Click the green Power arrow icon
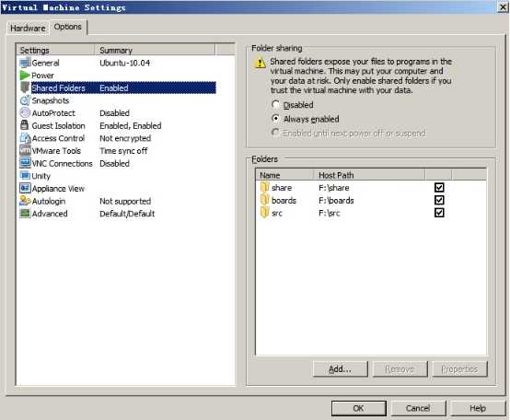Viewport: 510px width, 420px height. [25, 76]
